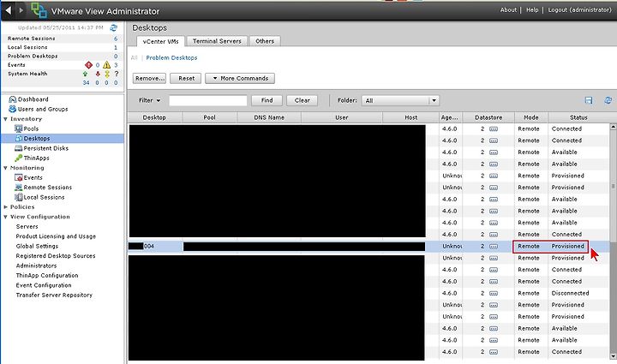Open Product Licensing and Usage

(56, 236)
